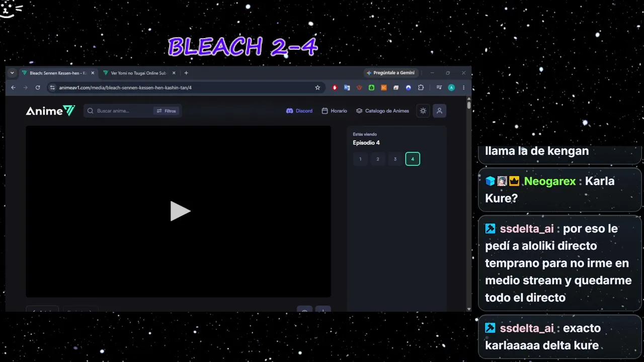Viewport: 644px width, 362px height.
Task: Open the media control queue icon
Action: point(439,87)
